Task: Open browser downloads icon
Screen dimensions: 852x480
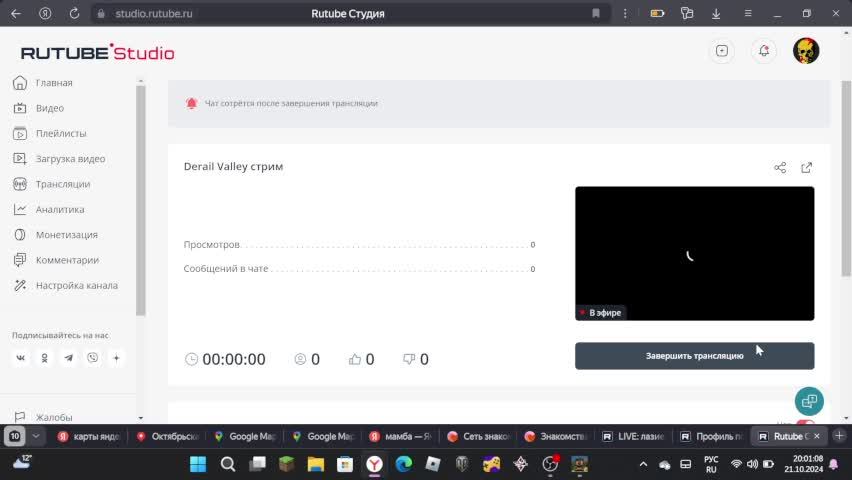Action: 716,14
